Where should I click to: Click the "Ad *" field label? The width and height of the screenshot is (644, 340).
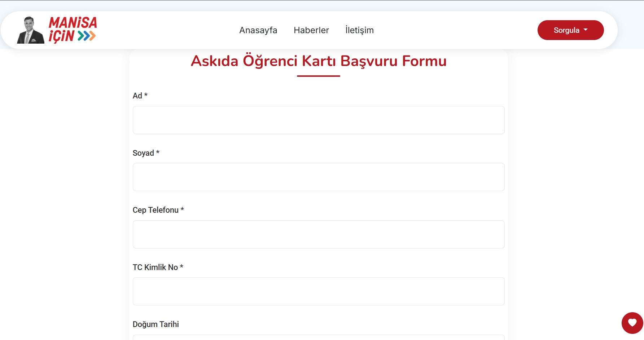point(140,96)
